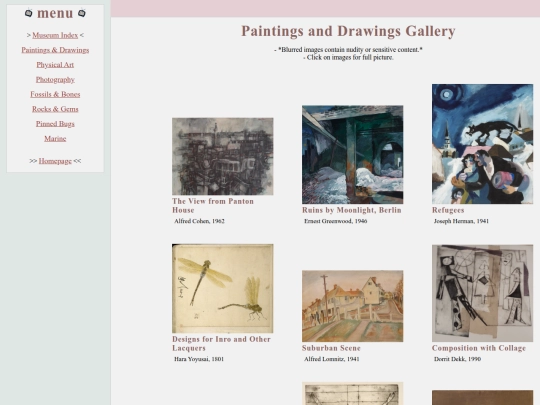Viewport: 540px width, 405px height.
Task: Select caption 'Ernest Greenwood, 1946'
Action: tap(335, 221)
